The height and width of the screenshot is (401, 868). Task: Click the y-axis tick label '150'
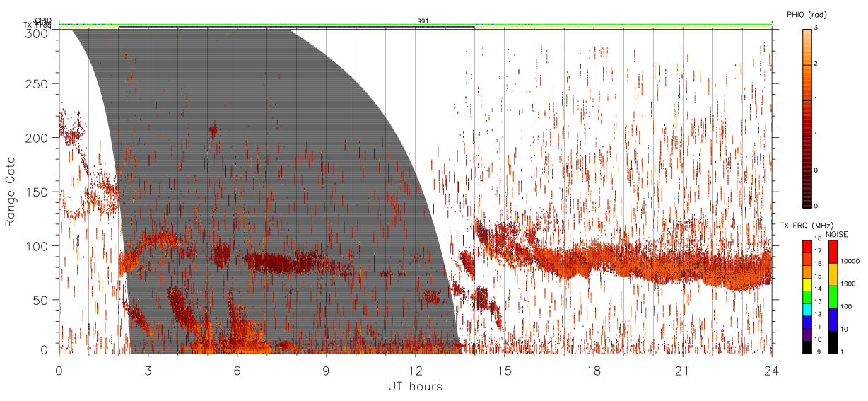coord(37,192)
